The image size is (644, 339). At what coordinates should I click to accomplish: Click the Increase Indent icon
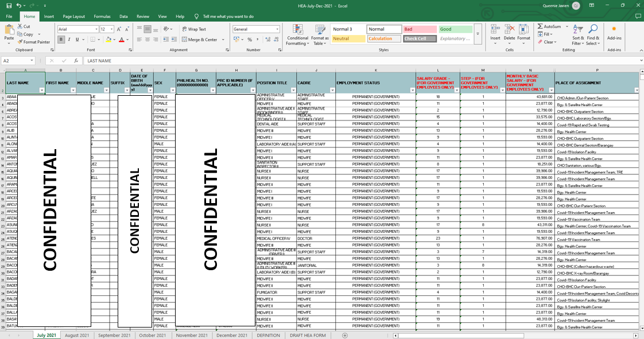tap(174, 40)
